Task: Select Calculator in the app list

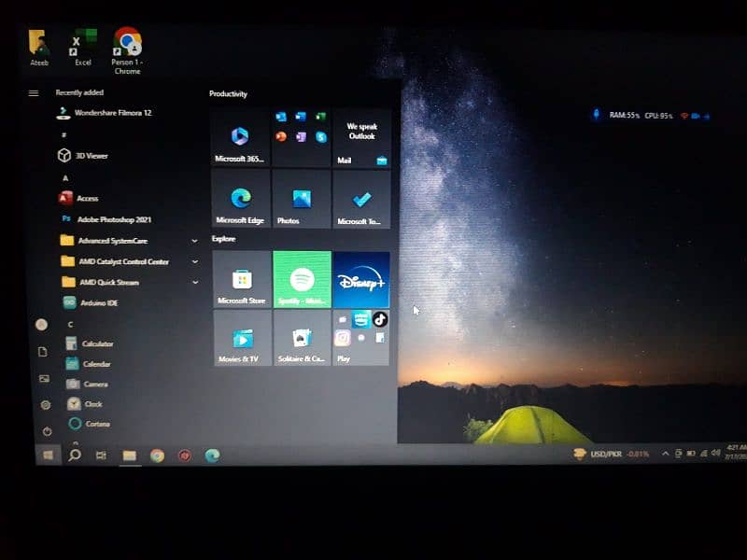Action: point(97,343)
